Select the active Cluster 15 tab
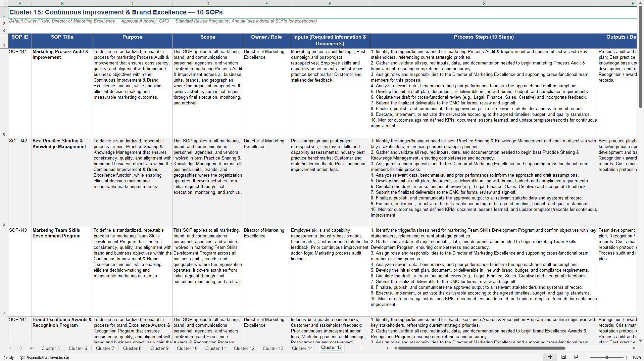 [x=332, y=348]
